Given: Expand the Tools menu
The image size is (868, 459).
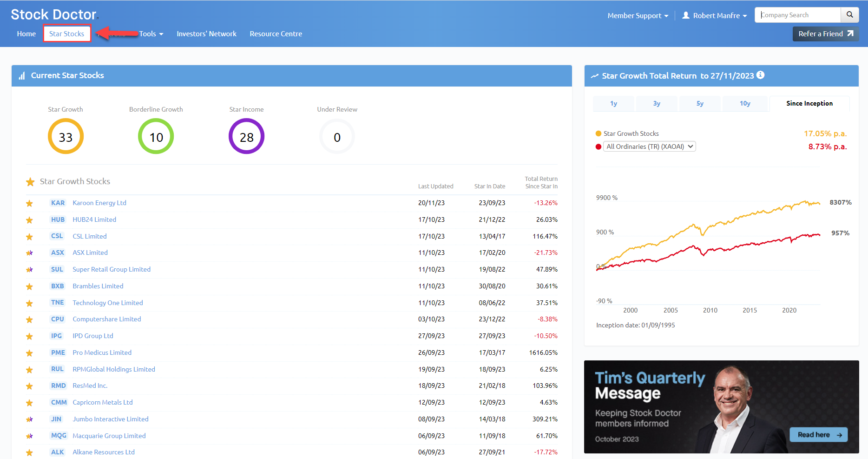Looking at the screenshot, I should tap(151, 34).
